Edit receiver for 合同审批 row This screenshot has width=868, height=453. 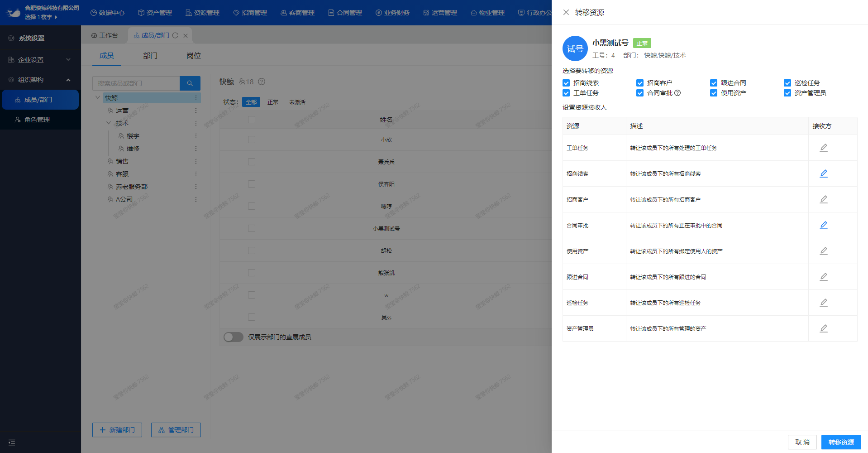tap(823, 225)
